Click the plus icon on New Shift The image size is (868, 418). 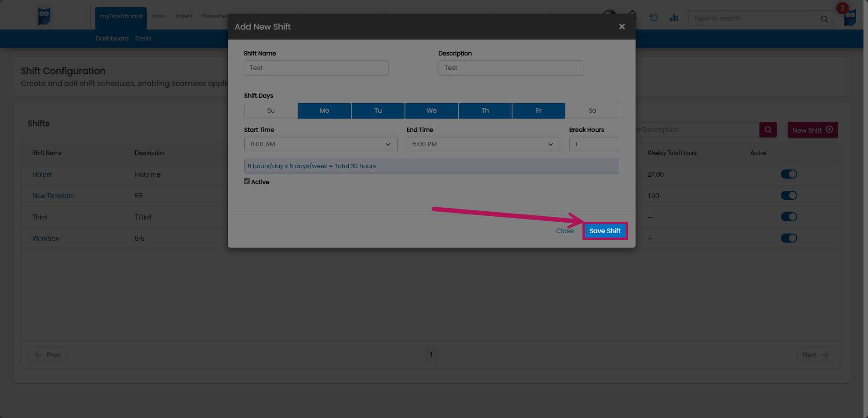click(829, 129)
